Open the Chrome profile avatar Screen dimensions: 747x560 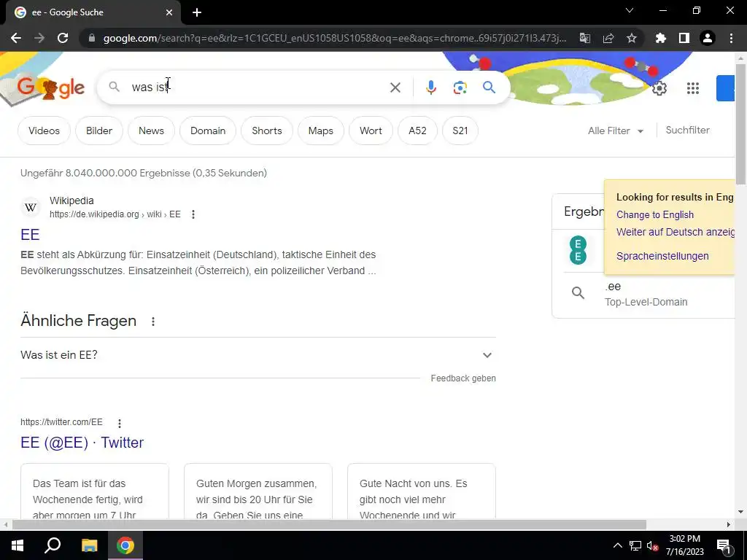click(708, 38)
